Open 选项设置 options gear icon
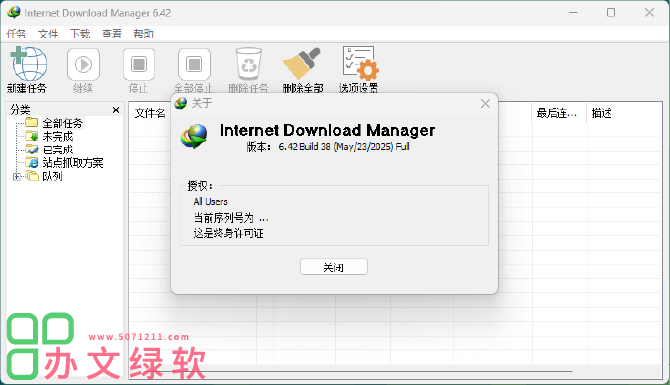The width and height of the screenshot is (670, 385). (360, 64)
